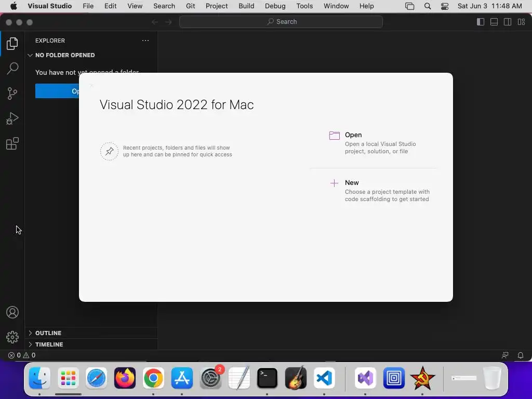Open the Search view in activity bar
This screenshot has height=399, width=532.
click(12, 68)
